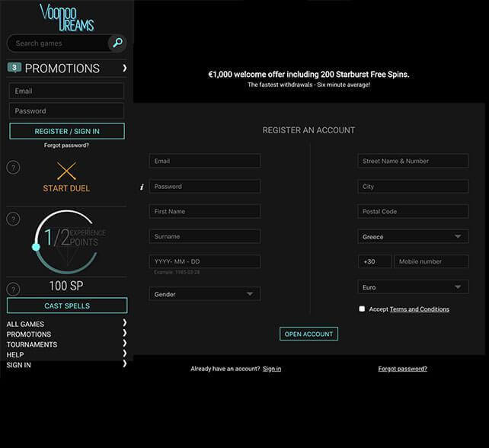Click the sidebar Forgot password link

tap(66, 145)
